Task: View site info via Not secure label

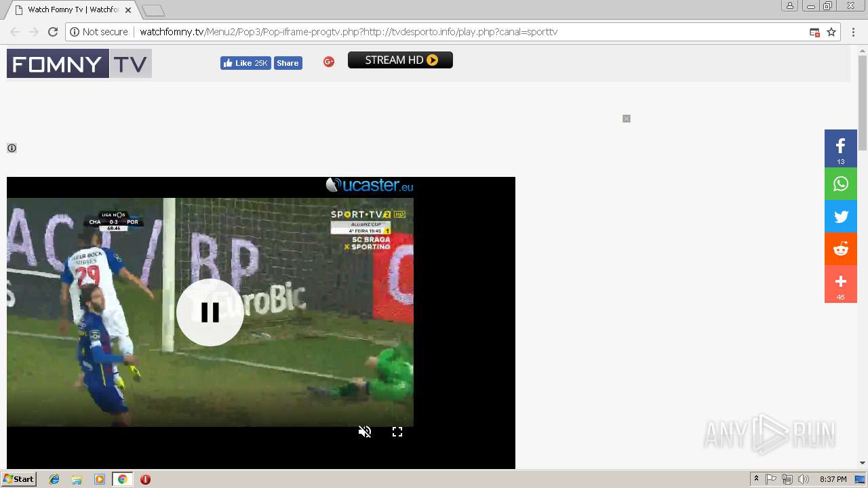Action: click(x=99, y=32)
